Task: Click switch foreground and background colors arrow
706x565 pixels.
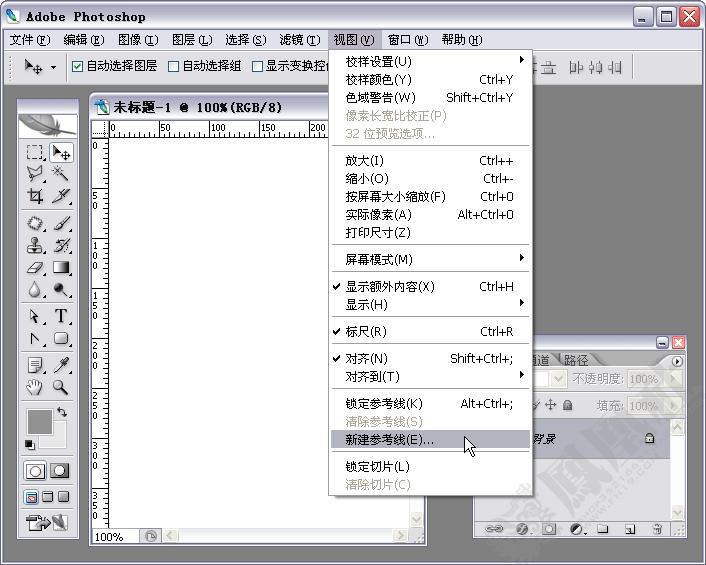Action: click(62, 411)
